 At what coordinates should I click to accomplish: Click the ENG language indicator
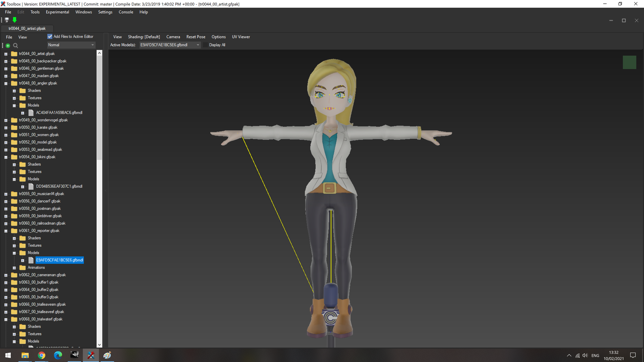(x=595, y=355)
